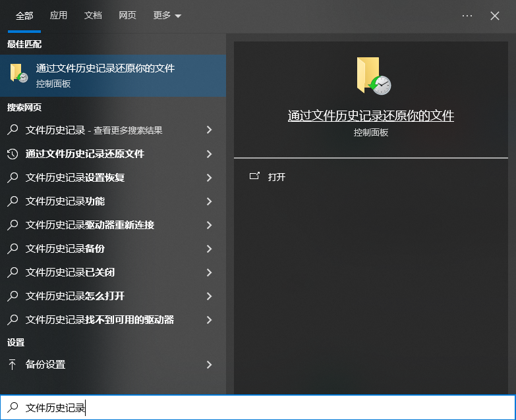
Task: Open the three-dots more options menu
Action: (x=467, y=16)
